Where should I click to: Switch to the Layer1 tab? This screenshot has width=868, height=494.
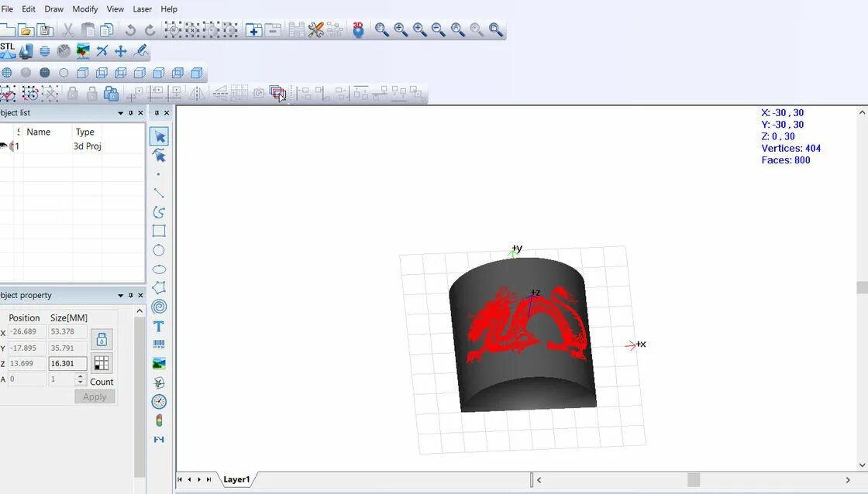pyautogui.click(x=236, y=479)
